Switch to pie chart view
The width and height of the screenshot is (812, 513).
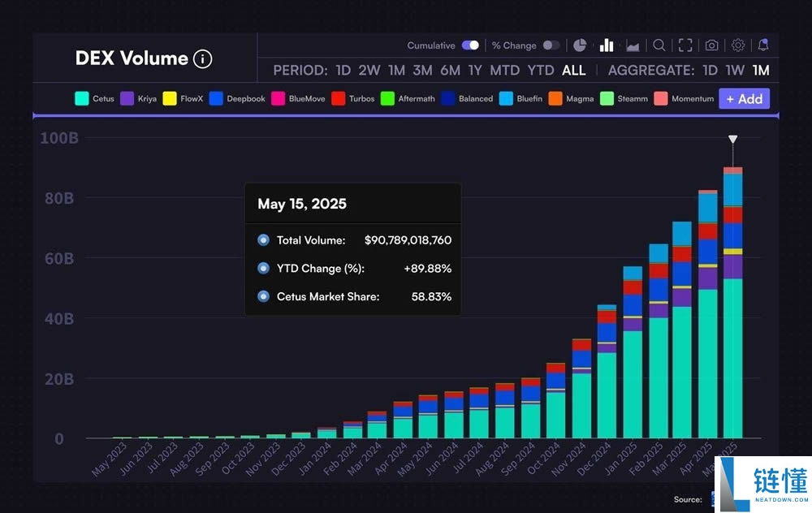click(580, 45)
